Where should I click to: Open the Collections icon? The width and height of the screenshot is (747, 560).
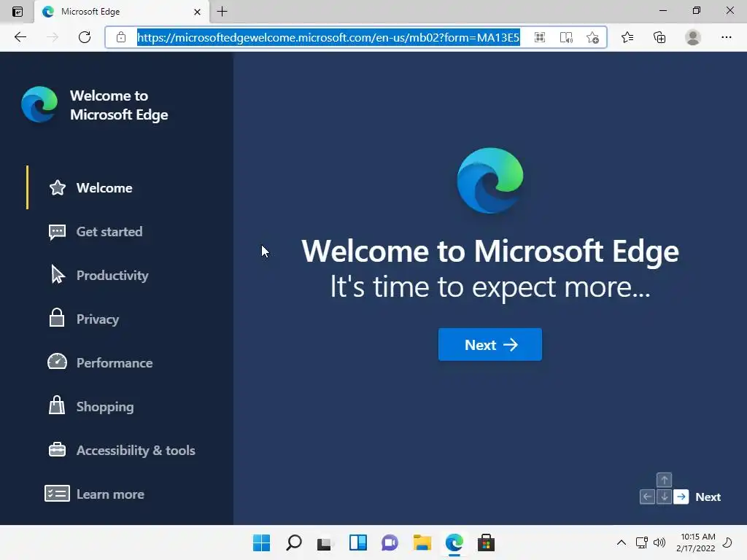659,37
